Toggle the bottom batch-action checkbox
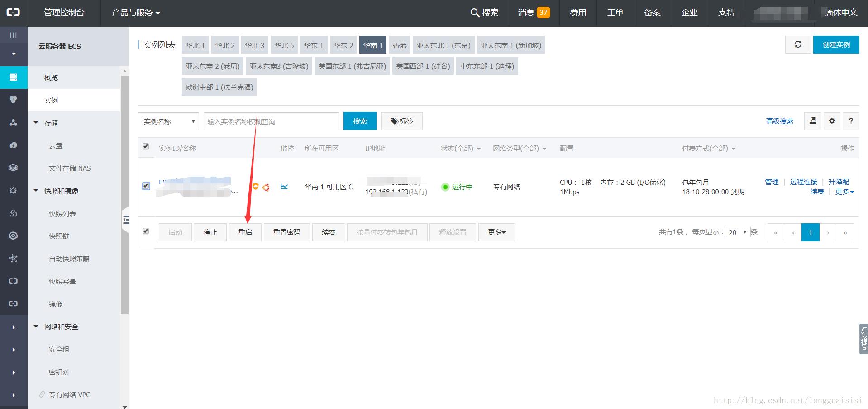Screen dimensions: 868x409 pyautogui.click(x=146, y=231)
